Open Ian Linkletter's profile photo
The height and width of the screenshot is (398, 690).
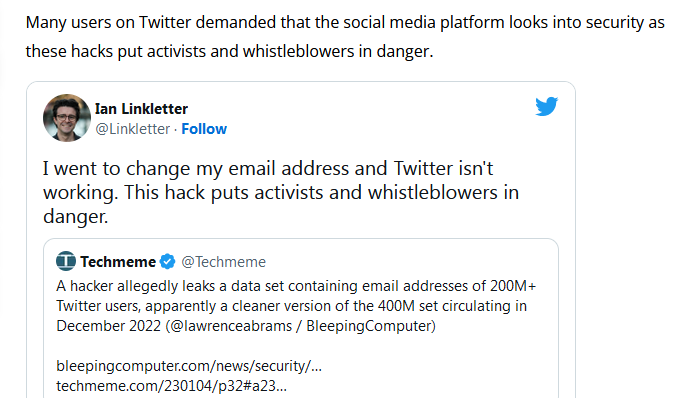pos(67,118)
